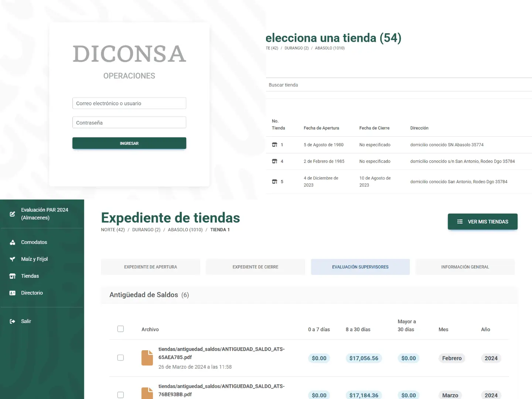This screenshot has height=399, width=532.
Task: Click the Fecha de Apertura column header
Action: 321,128
